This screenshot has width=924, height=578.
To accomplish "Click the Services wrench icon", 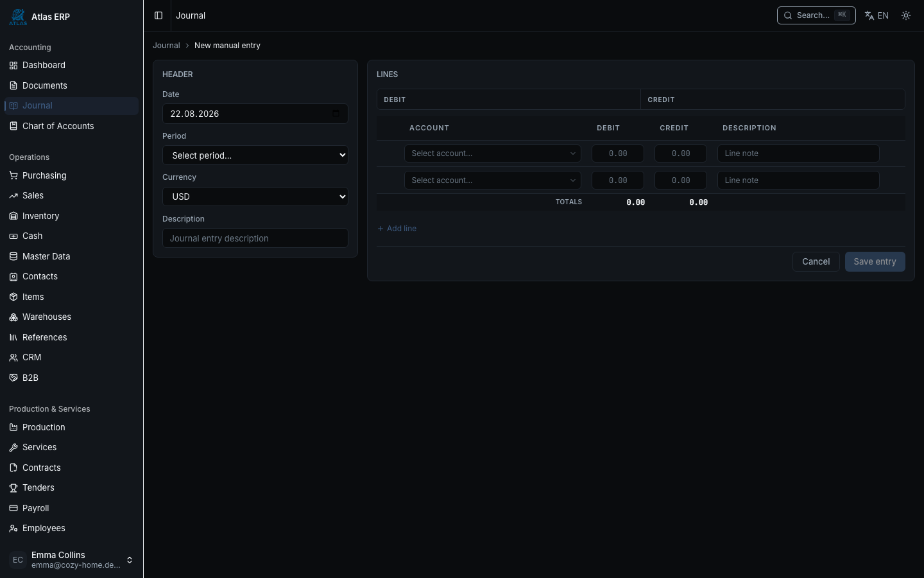I will pyautogui.click(x=13, y=448).
